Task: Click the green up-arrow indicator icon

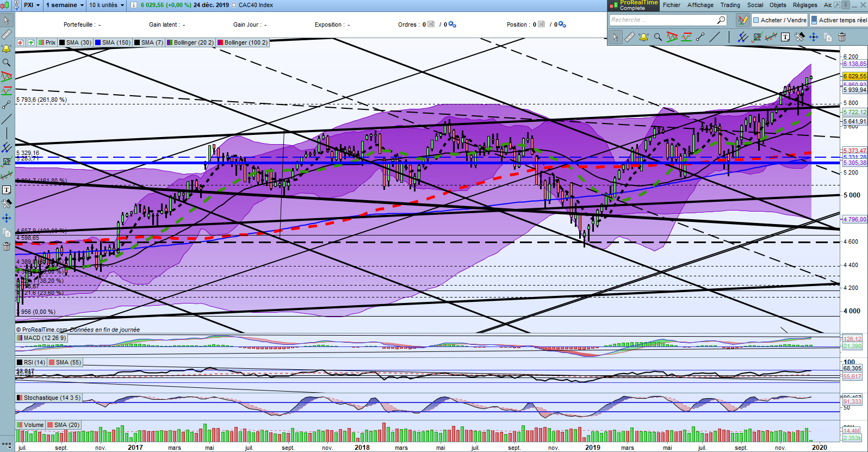Action: 31,42
